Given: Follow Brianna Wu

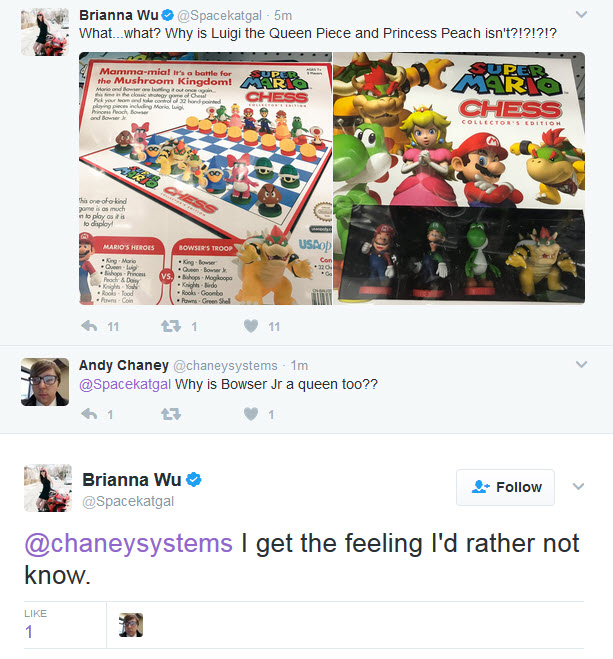Looking at the screenshot, I should click(505, 487).
